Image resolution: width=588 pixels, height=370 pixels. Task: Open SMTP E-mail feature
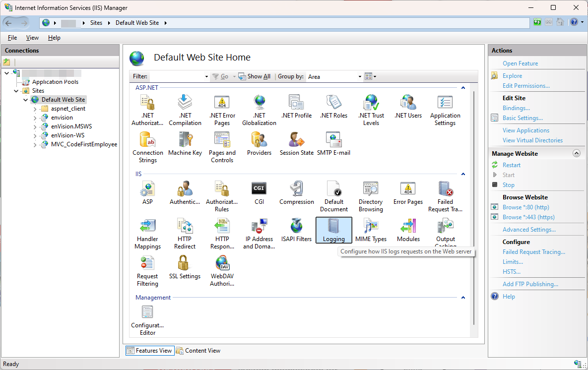tap(333, 144)
